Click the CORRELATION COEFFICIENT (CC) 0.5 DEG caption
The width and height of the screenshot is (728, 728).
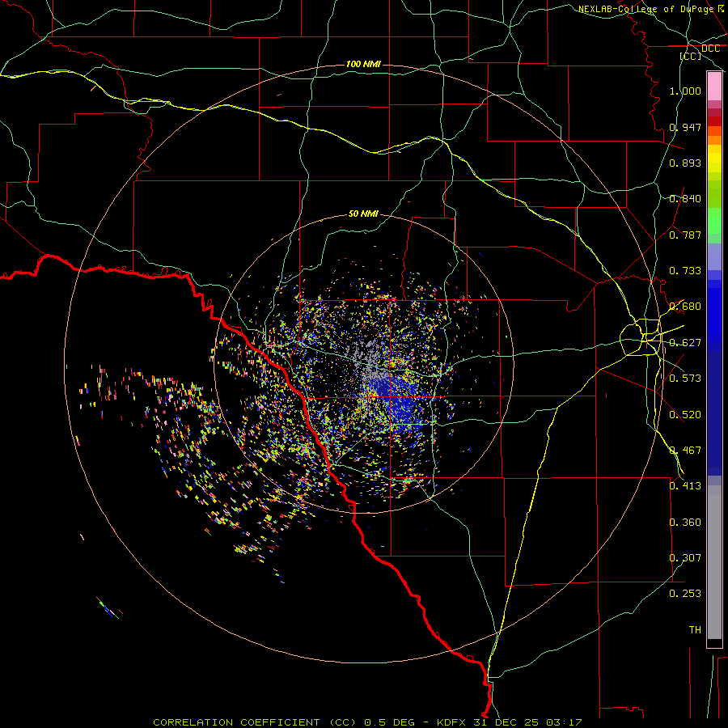(x=284, y=722)
